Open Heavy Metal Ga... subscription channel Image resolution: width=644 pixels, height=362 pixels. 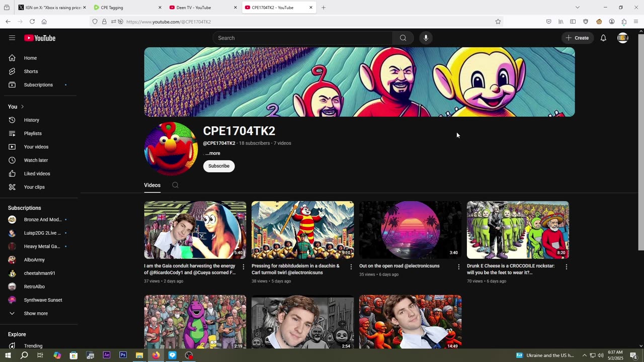click(x=39, y=246)
